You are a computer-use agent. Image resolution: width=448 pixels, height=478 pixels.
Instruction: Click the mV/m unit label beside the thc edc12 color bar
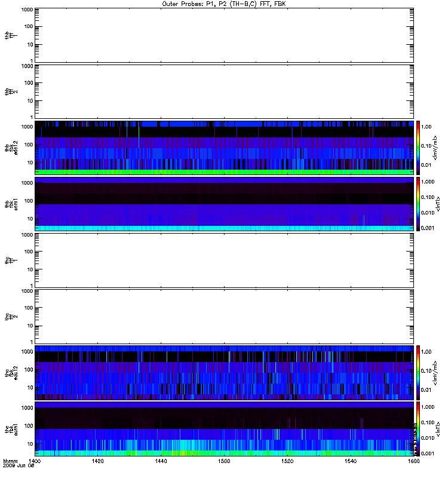[435, 373]
